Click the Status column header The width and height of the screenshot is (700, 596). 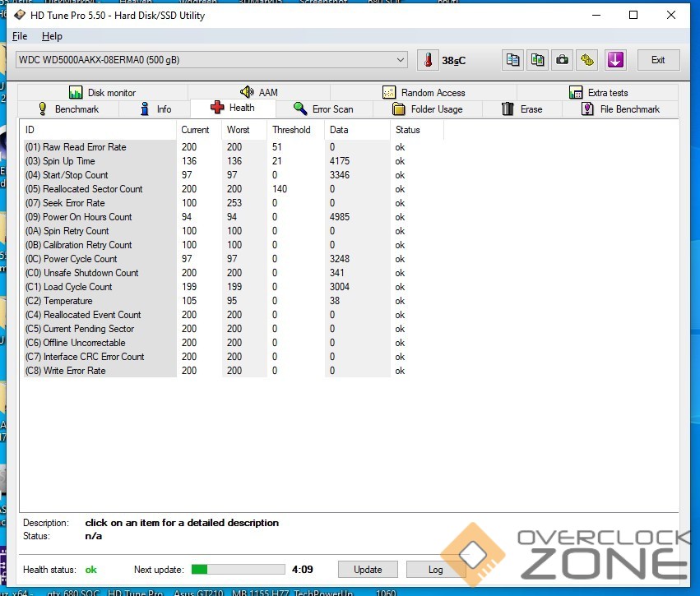(x=417, y=130)
